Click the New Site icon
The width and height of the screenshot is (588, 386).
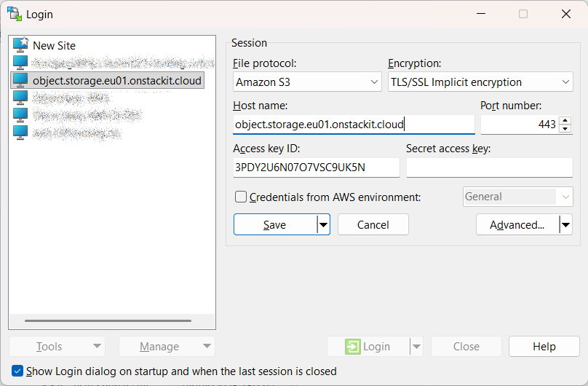coord(20,45)
